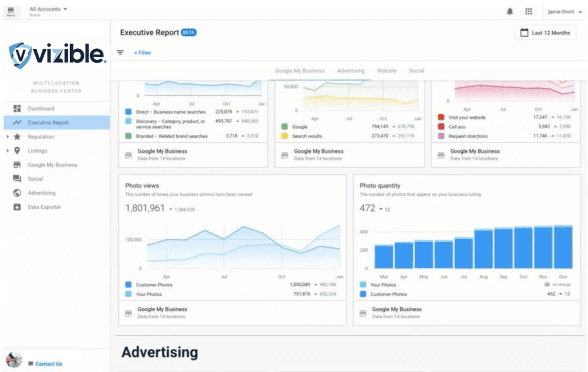The height and width of the screenshot is (372, 588).
Task: Toggle Request directions legend swatch
Action: (441, 136)
